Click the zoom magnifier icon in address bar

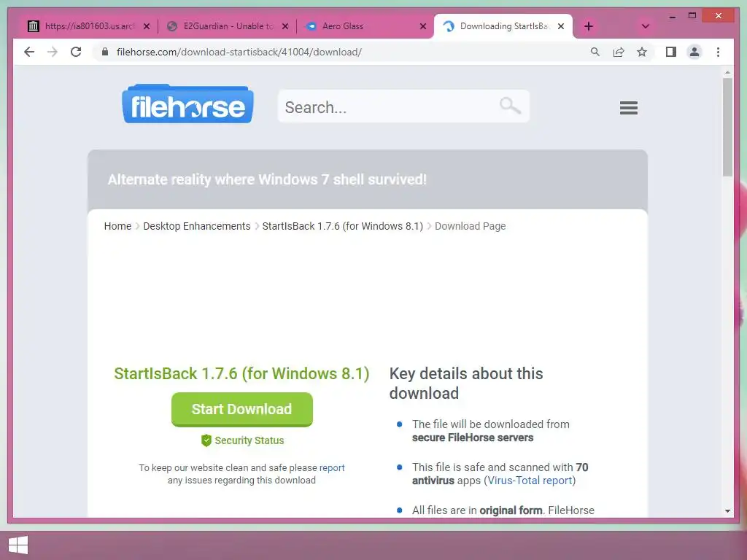point(595,52)
